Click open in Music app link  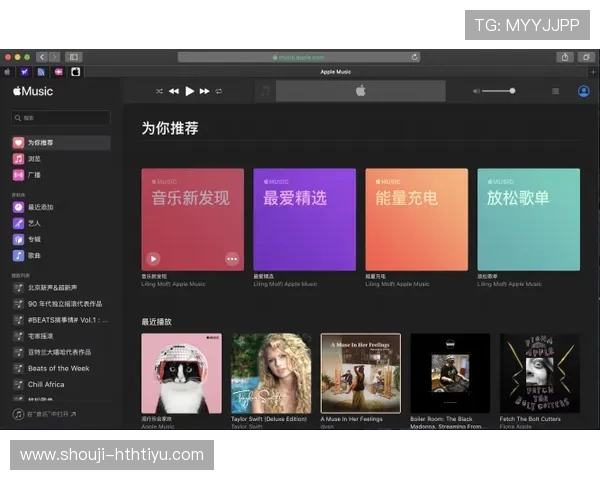(45, 414)
